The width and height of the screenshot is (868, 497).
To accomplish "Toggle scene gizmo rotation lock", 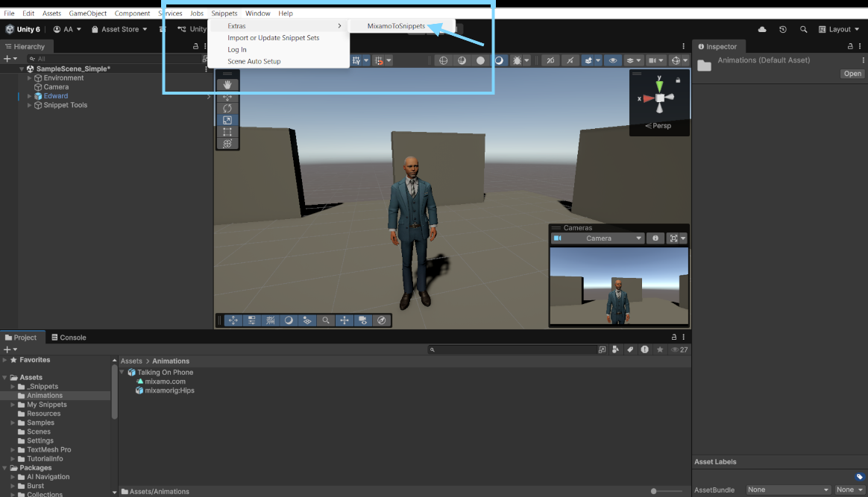I will tap(678, 80).
